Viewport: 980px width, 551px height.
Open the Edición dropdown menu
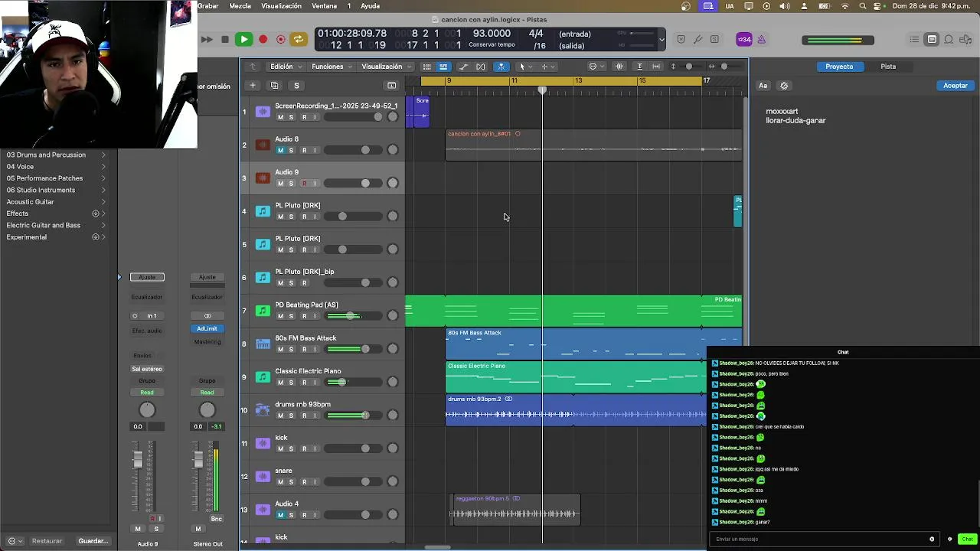coord(286,67)
